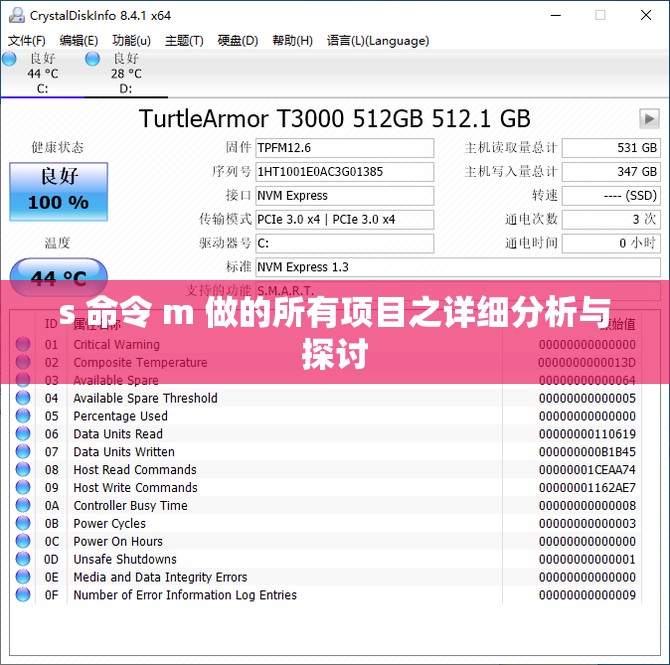670x665 pixels.
Task: Select the Power Cycles attribute name
Action: (109, 524)
